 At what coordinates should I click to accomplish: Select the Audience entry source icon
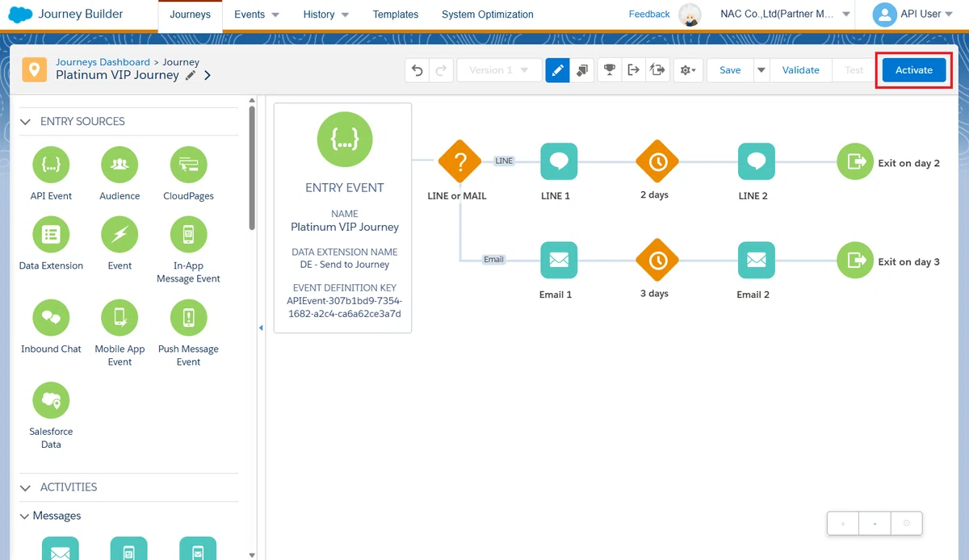120,165
